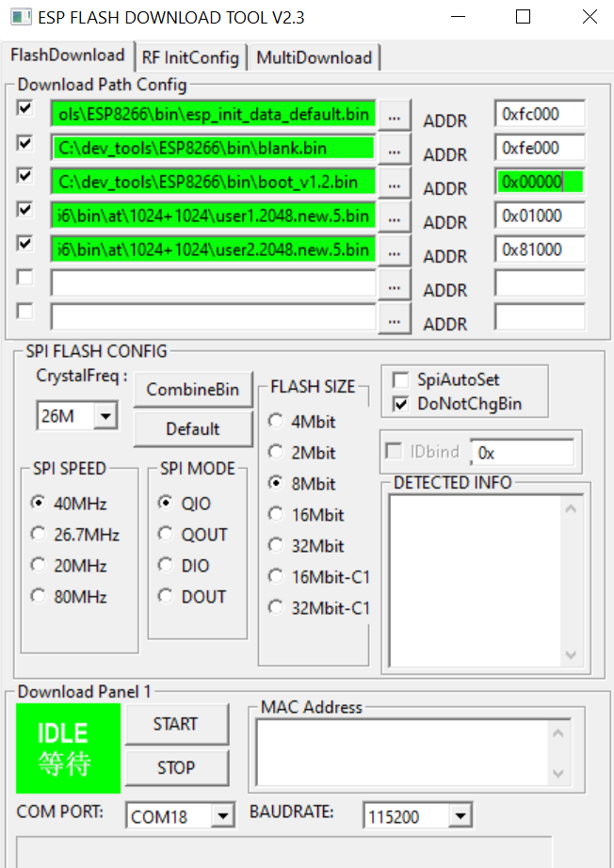The height and width of the screenshot is (868, 614).
Task: Click the ESP Flash Download Tool title icon
Action: point(21,17)
